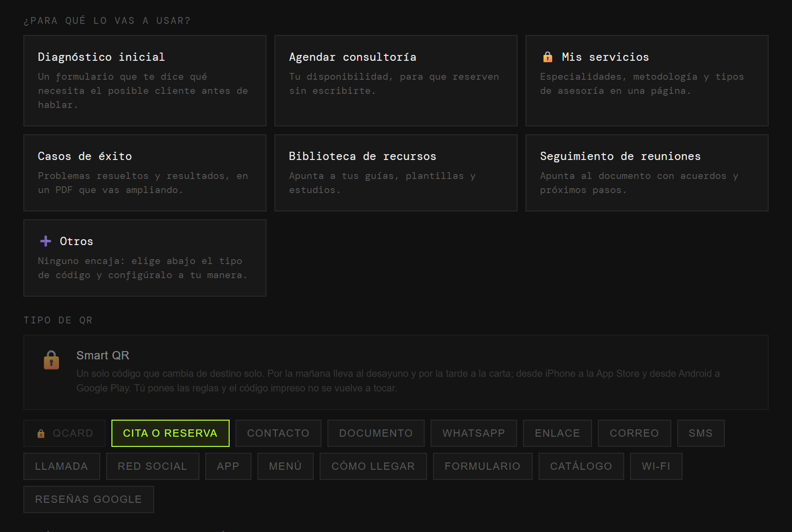Choose the Diagnóstico inicial card

coord(145,81)
